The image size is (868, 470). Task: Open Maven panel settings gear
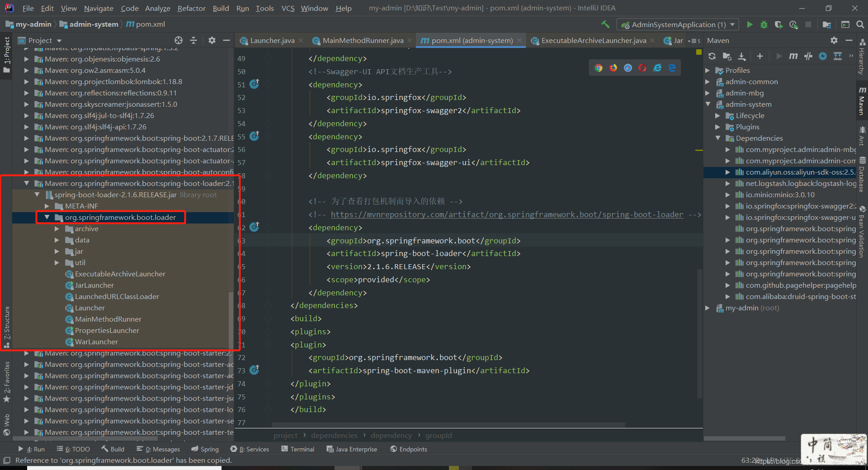click(834, 40)
